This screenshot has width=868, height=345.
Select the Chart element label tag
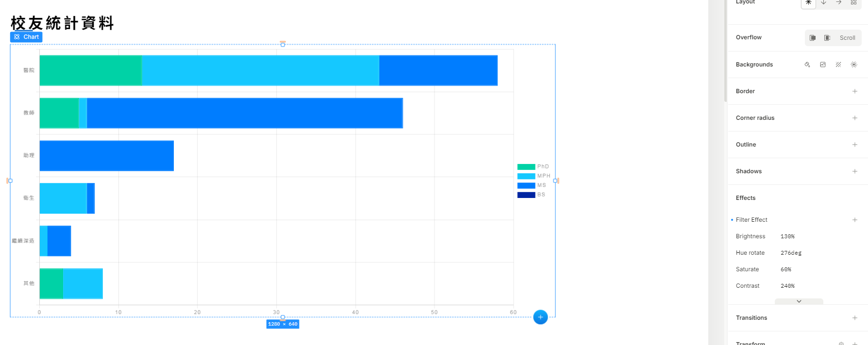[26, 37]
